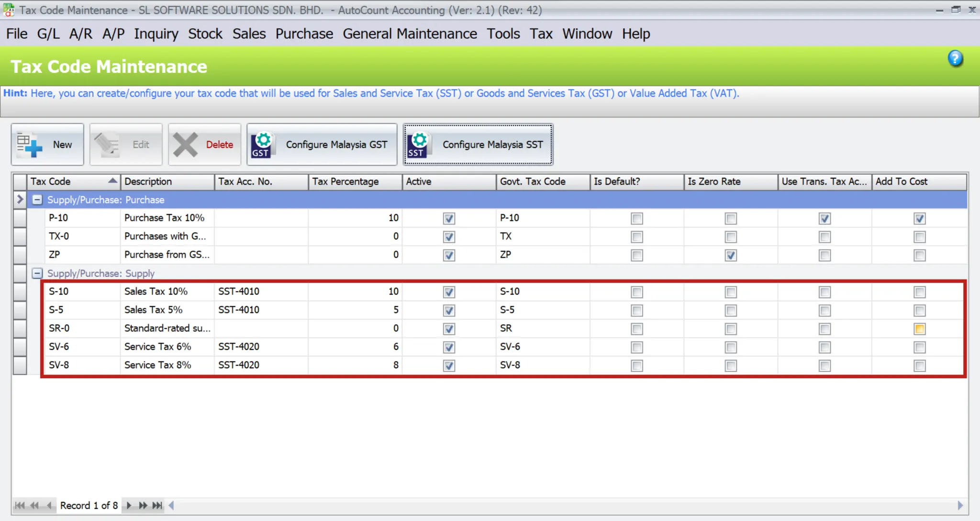Collapse the Supply/Purchase: Supply group

(37, 273)
